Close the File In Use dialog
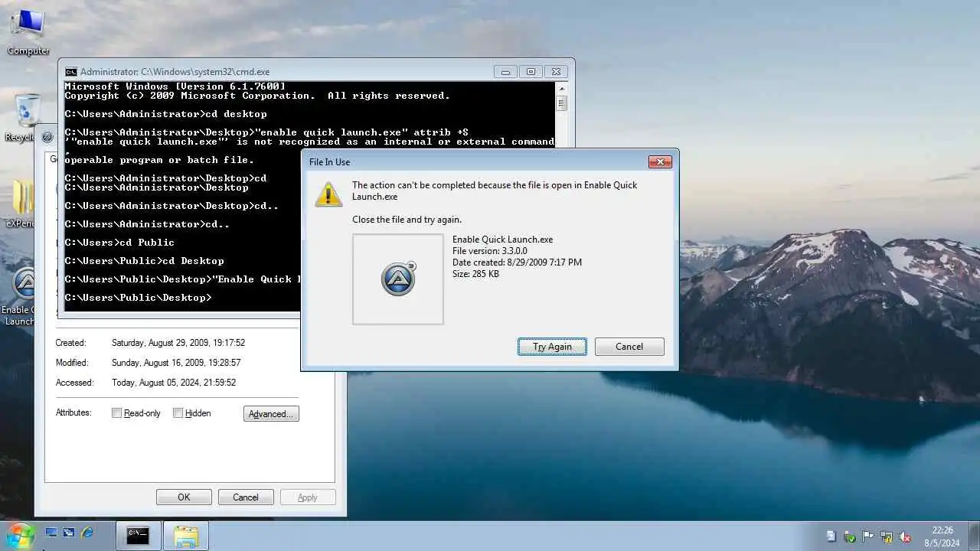Screen dimensions: 980x551 (x=660, y=161)
